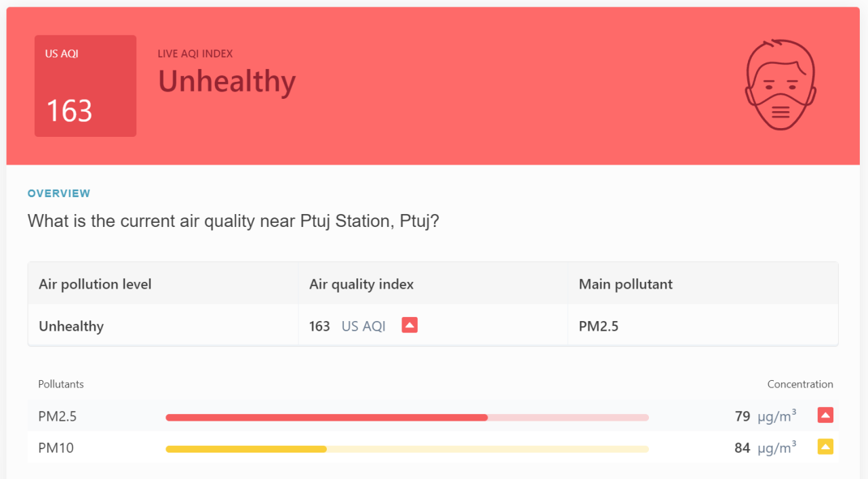Click the Air pollution level column header
The width and height of the screenshot is (868, 479).
coord(95,285)
